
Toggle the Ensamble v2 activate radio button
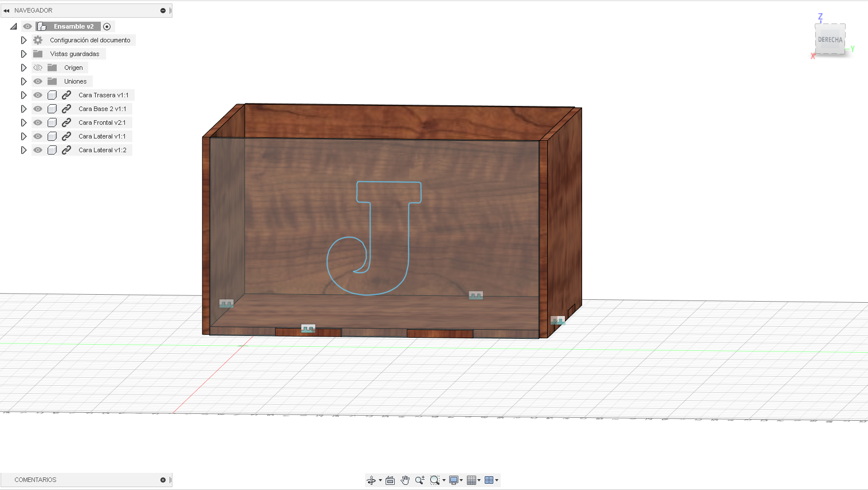click(x=107, y=26)
